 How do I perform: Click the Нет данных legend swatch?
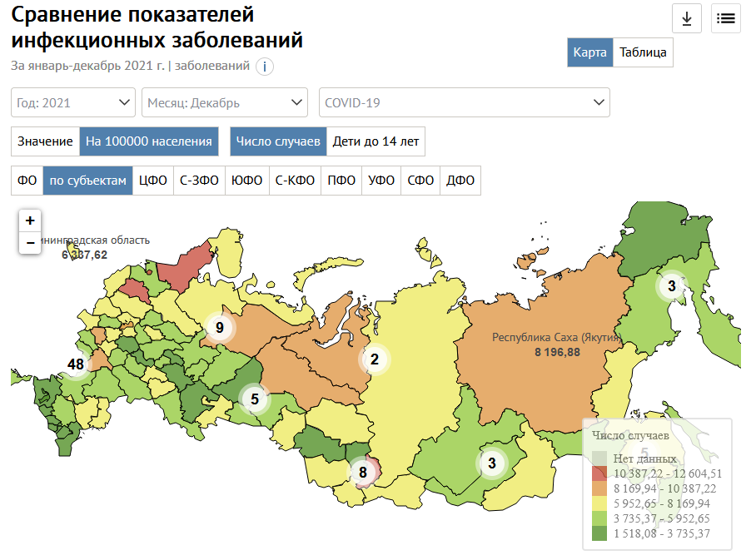(x=599, y=458)
